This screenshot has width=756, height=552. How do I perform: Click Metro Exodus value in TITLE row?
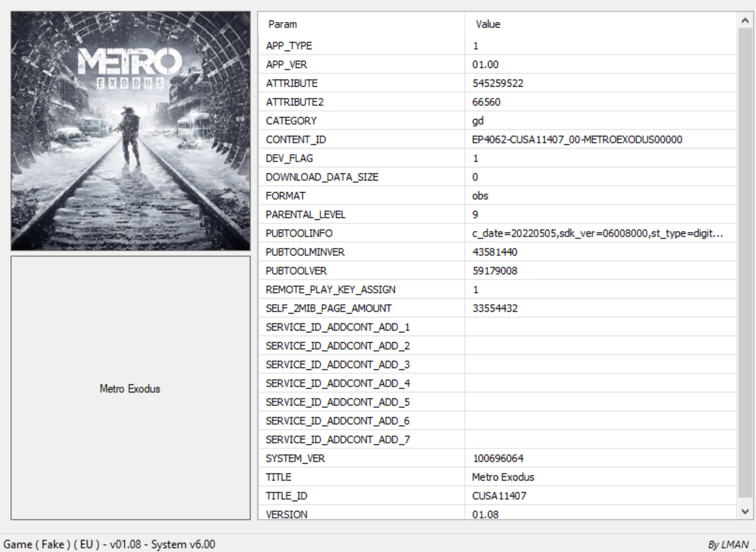click(503, 477)
